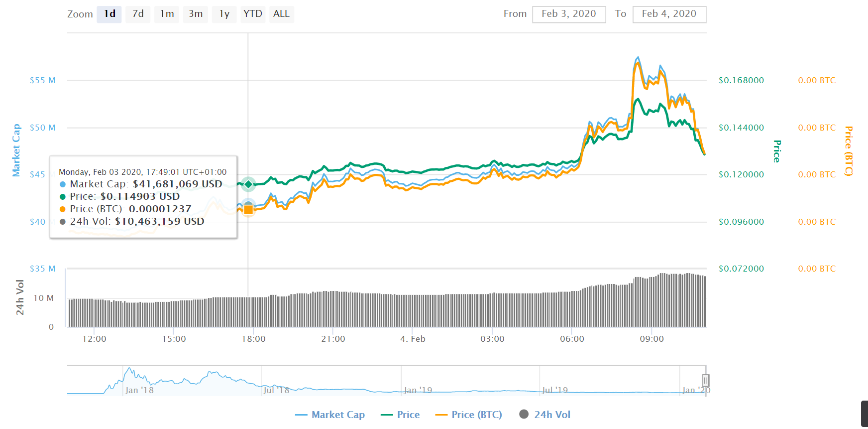
Task: Click the highest market cap peak
Action: (638, 58)
